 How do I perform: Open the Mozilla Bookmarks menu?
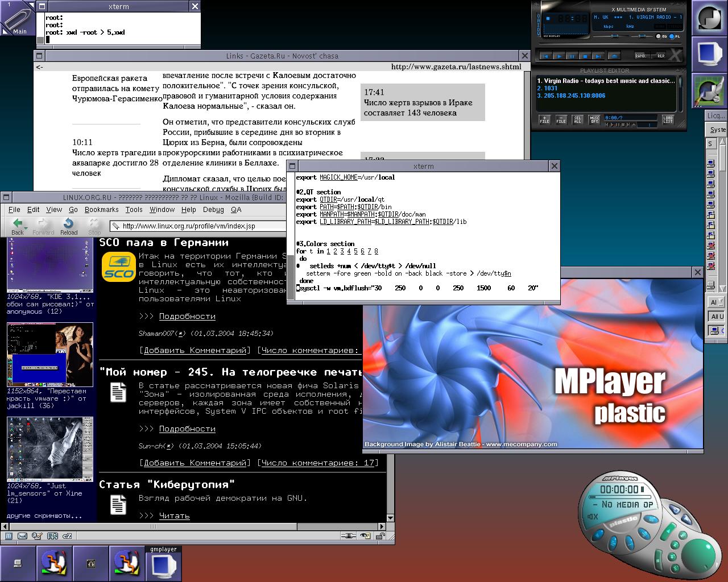click(x=101, y=210)
